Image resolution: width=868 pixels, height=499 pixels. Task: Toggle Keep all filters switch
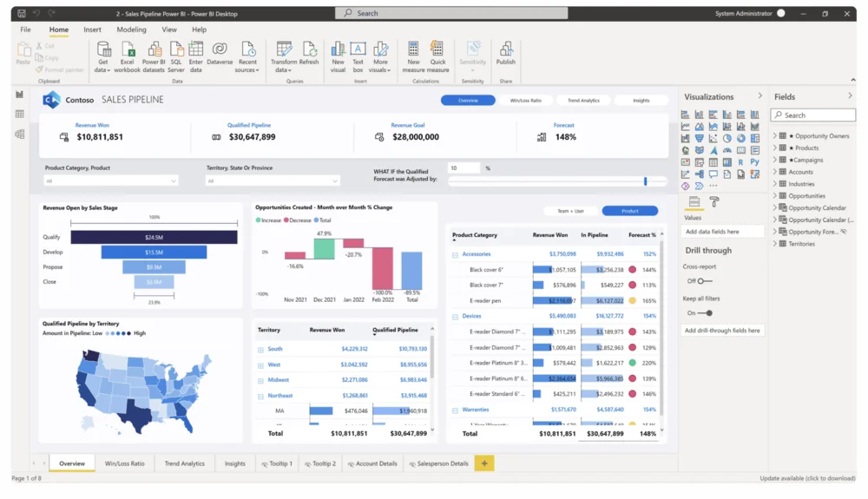tap(705, 313)
